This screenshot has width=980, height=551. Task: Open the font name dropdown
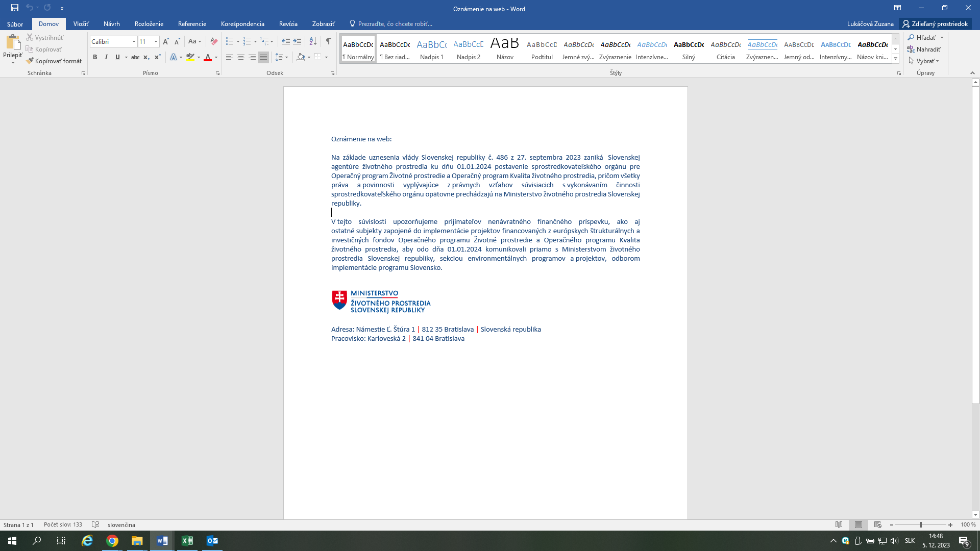[x=134, y=42]
